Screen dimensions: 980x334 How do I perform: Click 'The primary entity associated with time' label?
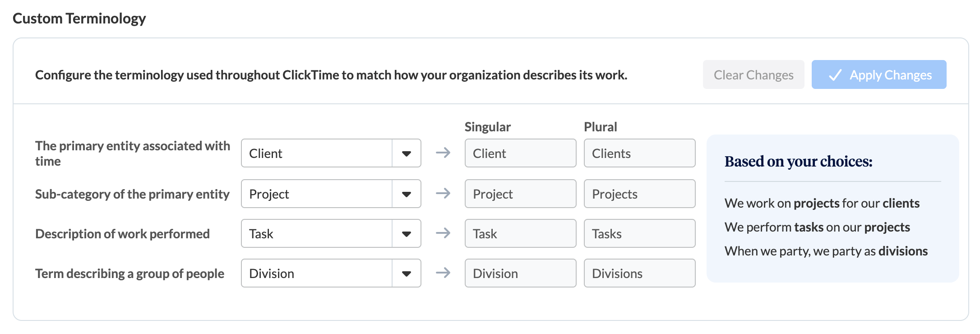[x=133, y=153]
